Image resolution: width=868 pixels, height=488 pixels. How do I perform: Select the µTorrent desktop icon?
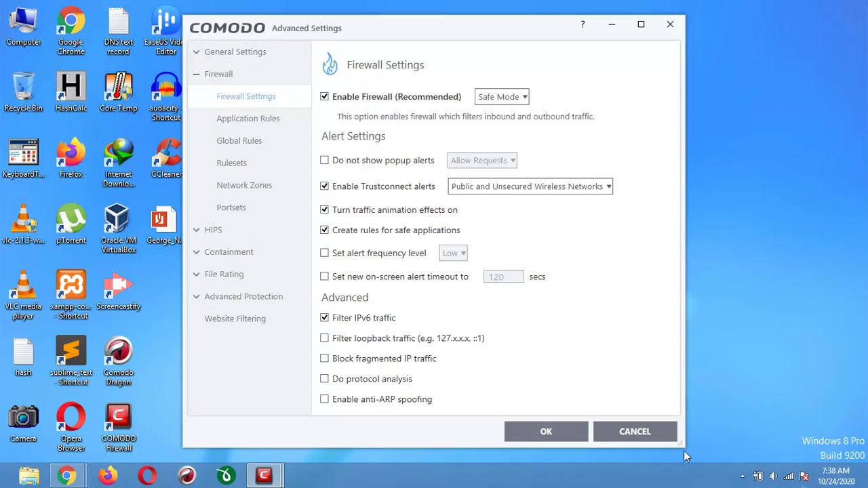(x=71, y=225)
